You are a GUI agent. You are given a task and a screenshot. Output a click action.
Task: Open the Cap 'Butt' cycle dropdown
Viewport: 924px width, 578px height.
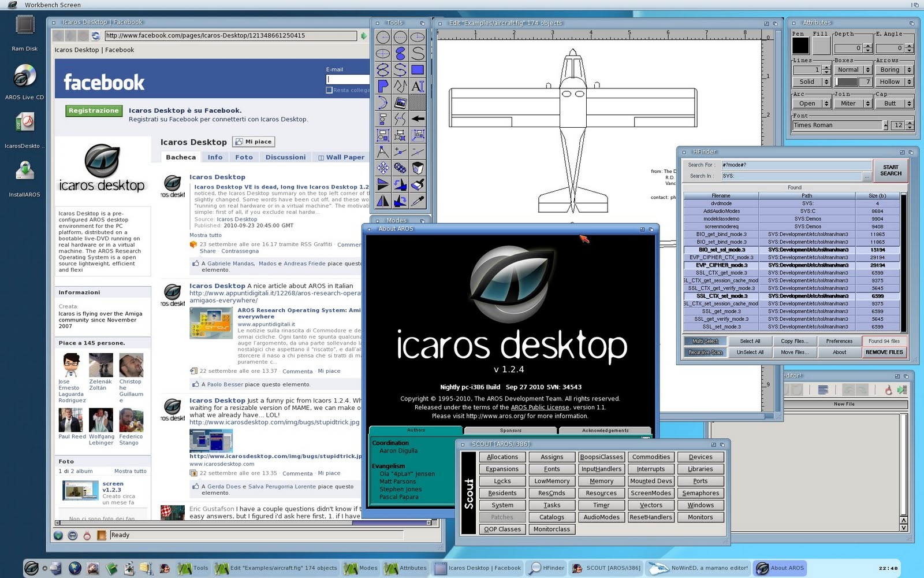pyautogui.click(x=894, y=103)
